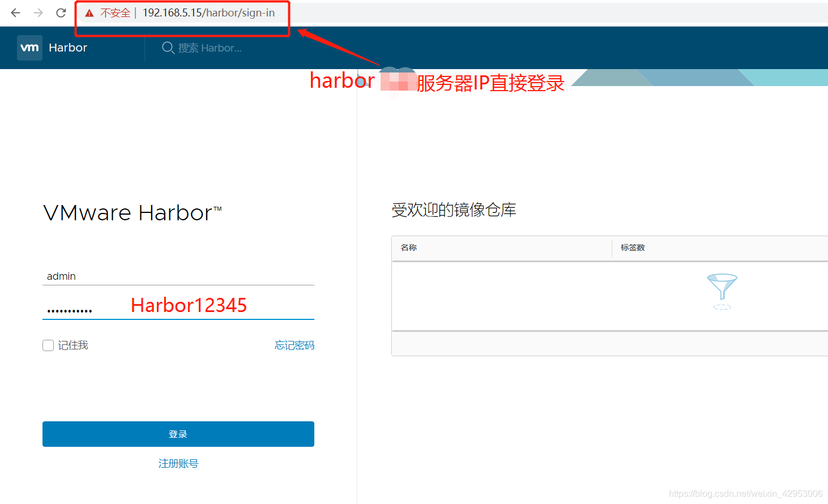Click the browser forward arrow
Viewport: 828px width, 504px height.
pyautogui.click(x=38, y=12)
